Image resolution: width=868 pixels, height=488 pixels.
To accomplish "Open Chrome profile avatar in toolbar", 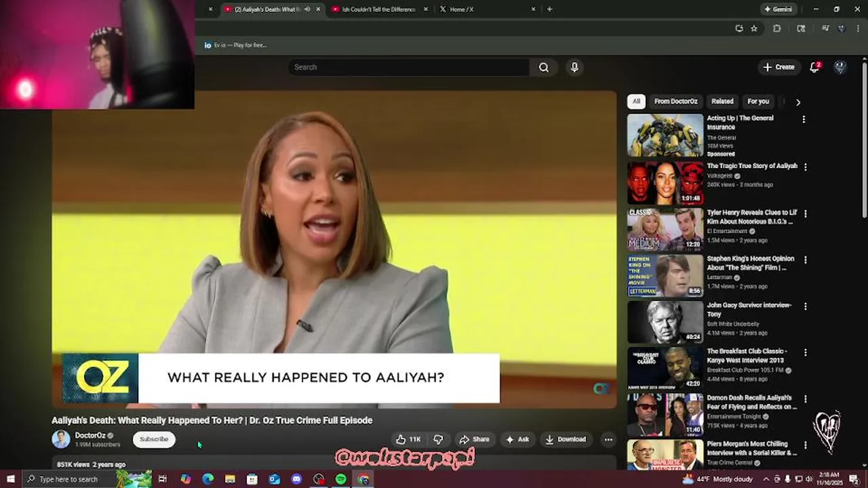I will [x=842, y=28].
